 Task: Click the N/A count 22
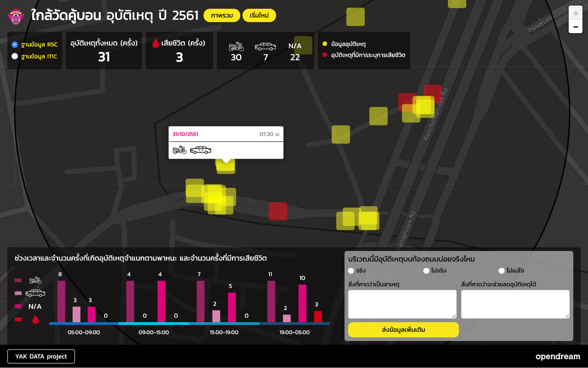(295, 57)
